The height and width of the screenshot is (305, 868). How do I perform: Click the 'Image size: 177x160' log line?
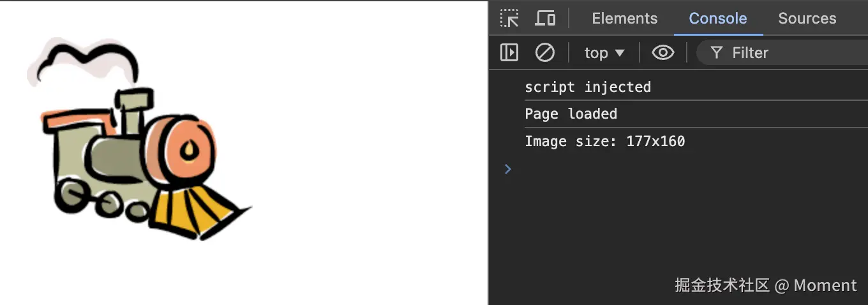click(604, 141)
